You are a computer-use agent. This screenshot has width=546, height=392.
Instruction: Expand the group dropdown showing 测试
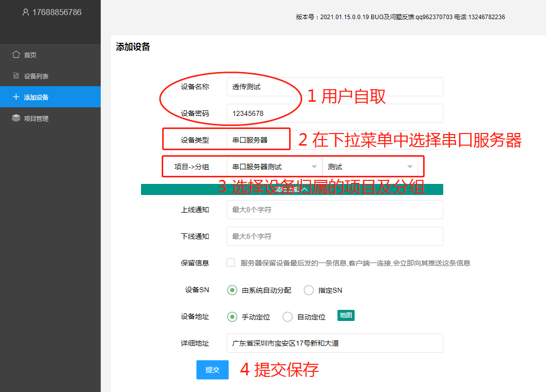pyautogui.click(x=370, y=167)
